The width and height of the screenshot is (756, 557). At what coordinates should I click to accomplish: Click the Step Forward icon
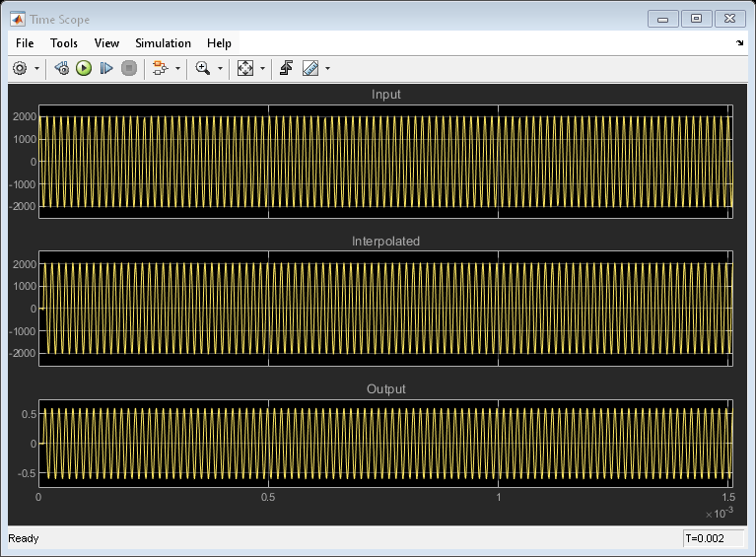coord(106,69)
